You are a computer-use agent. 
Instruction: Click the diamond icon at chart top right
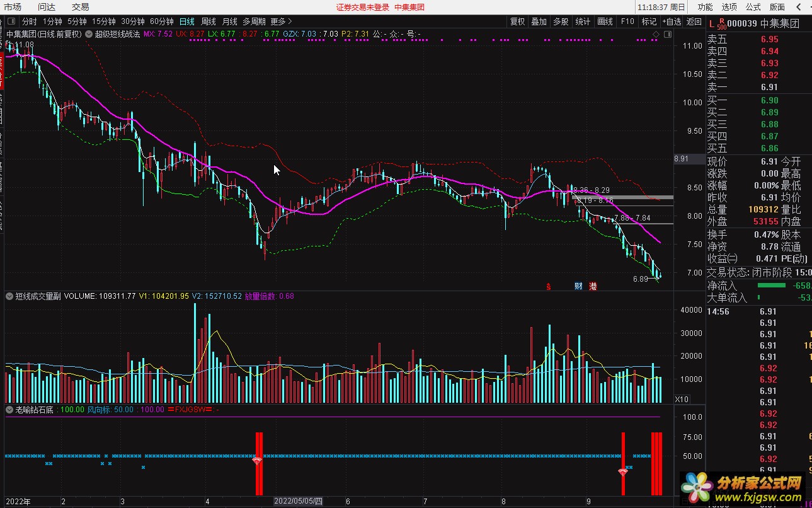(656, 34)
